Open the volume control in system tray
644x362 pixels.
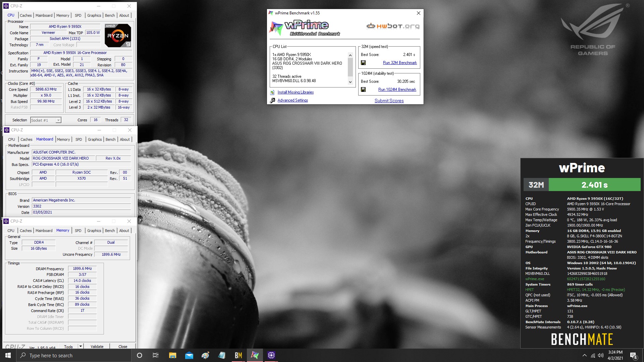[600, 355]
